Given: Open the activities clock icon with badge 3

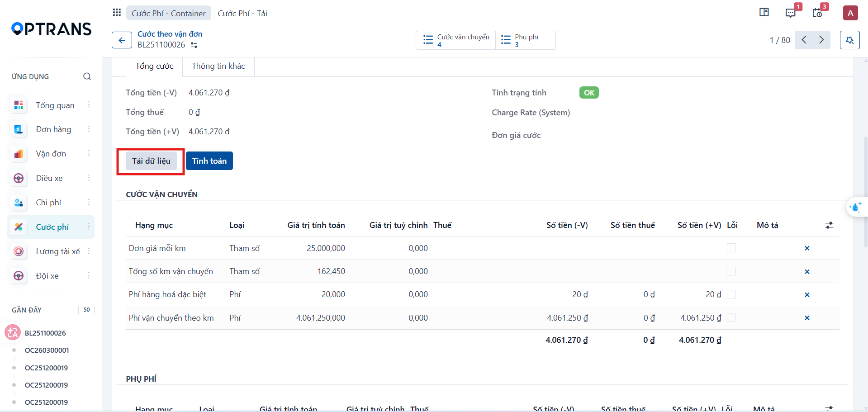Looking at the screenshot, I should [817, 13].
